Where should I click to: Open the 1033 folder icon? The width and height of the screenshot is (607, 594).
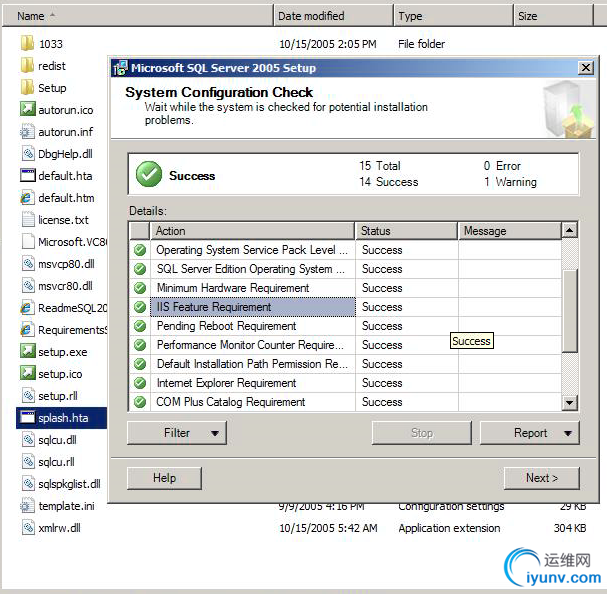[27, 43]
